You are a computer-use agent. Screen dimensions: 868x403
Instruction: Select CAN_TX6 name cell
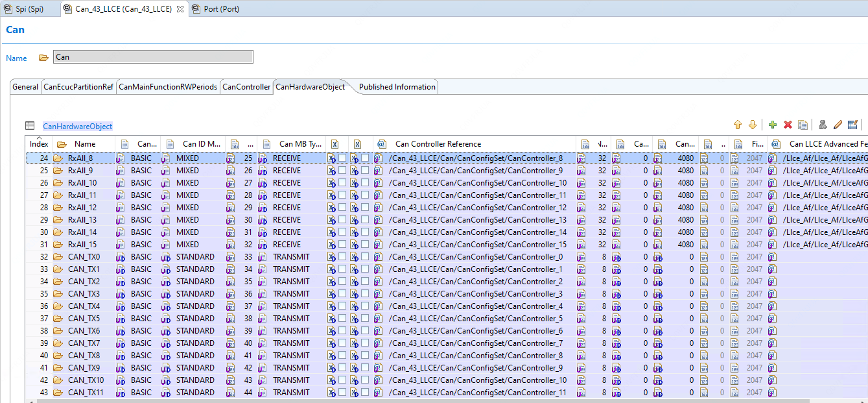coord(84,331)
